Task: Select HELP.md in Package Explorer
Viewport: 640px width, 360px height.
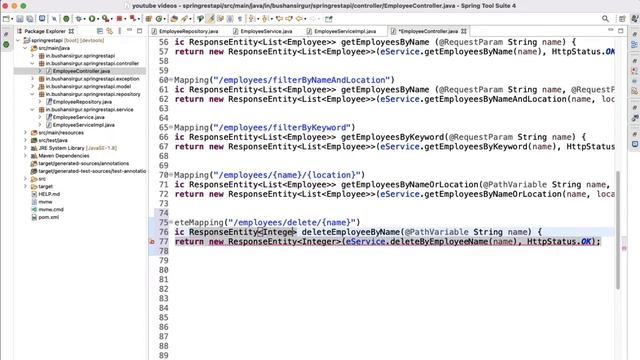Action: tap(49, 194)
